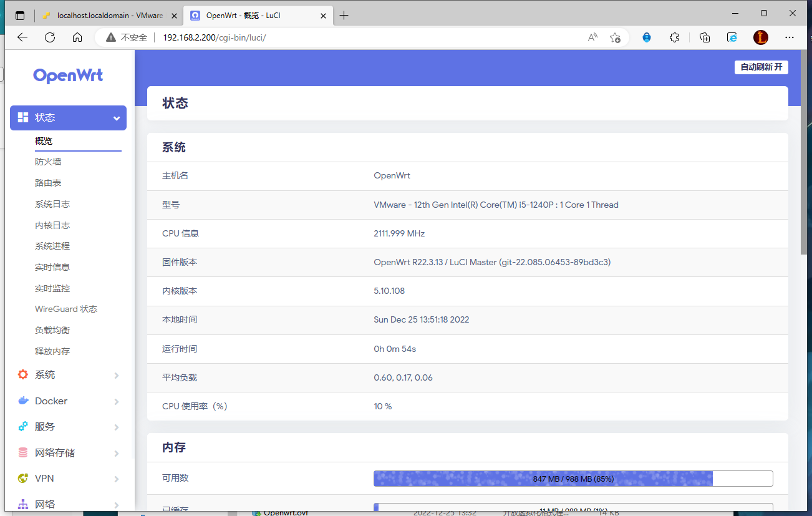Add page to favorites star icon

click(x=615, y=37)
